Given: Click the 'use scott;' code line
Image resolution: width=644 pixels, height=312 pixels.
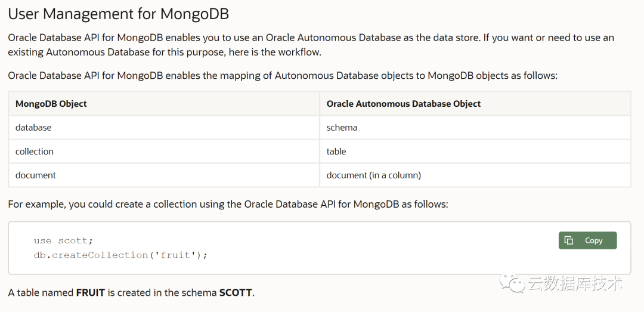Looking at the screenshot, I should (64, 240).
